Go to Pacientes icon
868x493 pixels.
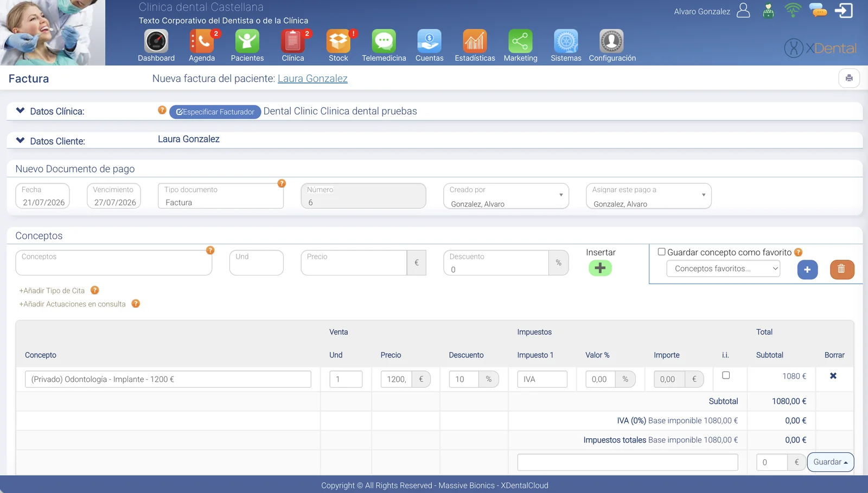(247, 41)
